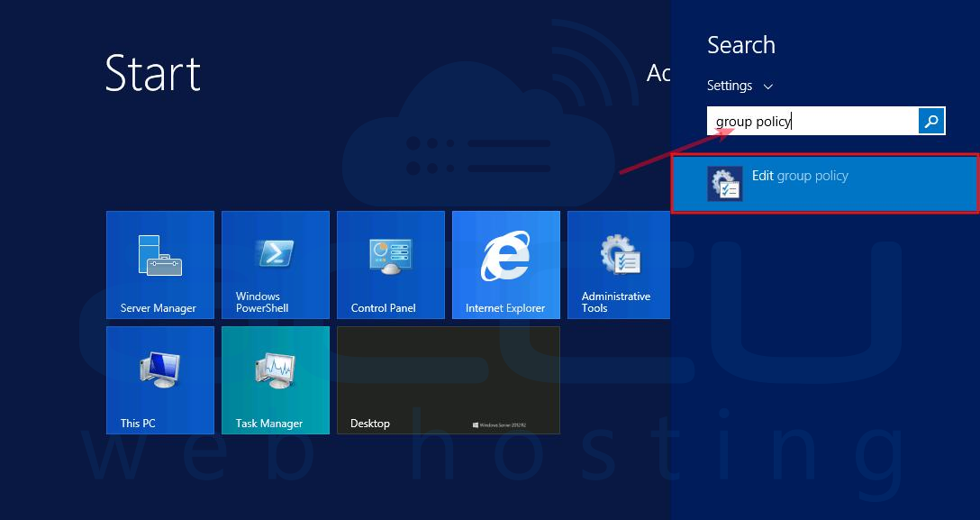Image resolution: width=980 pixels, height=520 pixels.
Task: Focus the search box containing 'group policy'
Action: (x=812, y=122)
